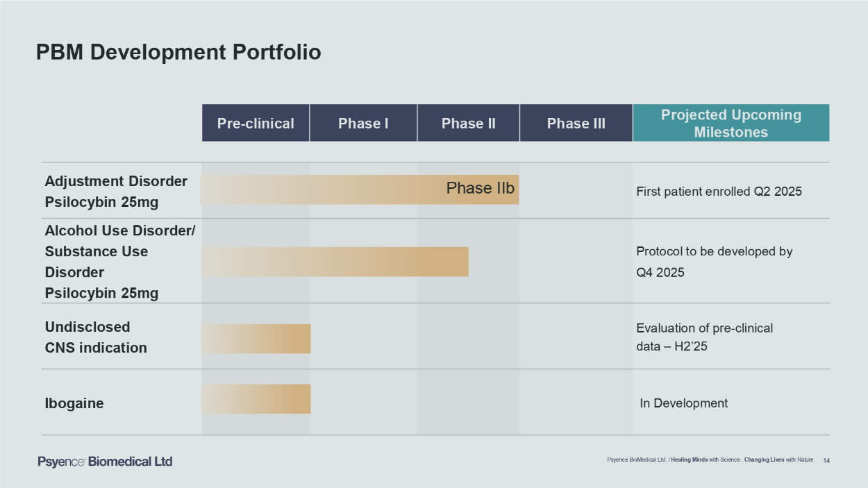
Task: Click the Undisclosed CNS indication progress bar
Action: point(256,339)
